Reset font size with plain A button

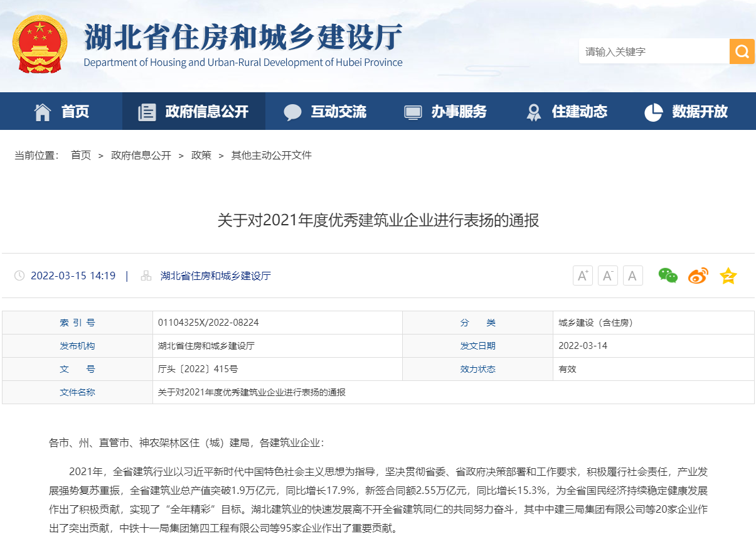click(x=632, y=276)
